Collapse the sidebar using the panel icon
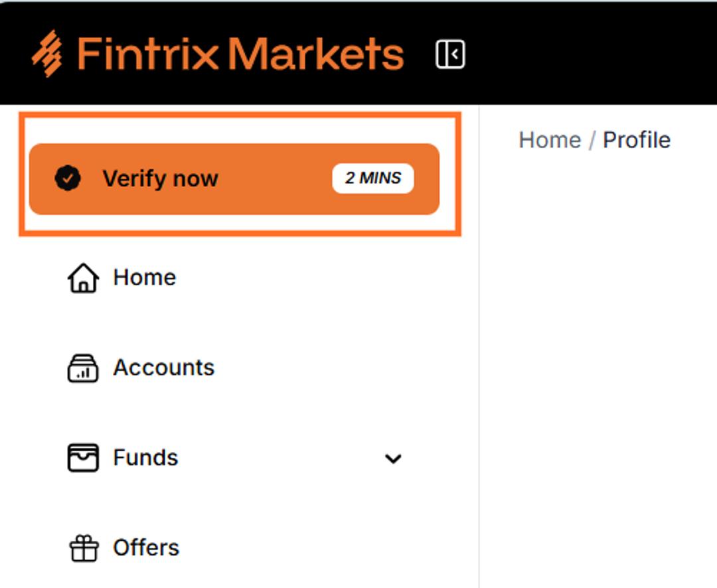The height and width of the screenshot is (588, 717). (450, 54)
